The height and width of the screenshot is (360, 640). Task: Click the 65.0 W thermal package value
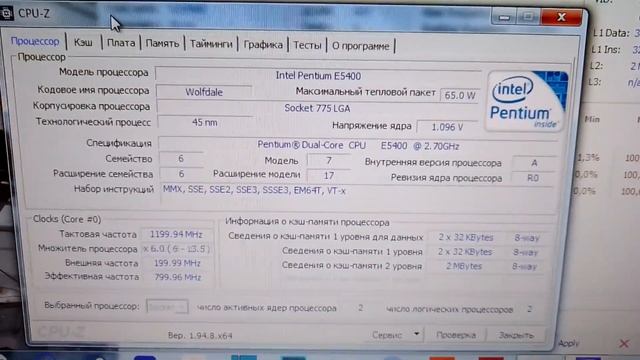pyautogui.click(x=460, y=96)
